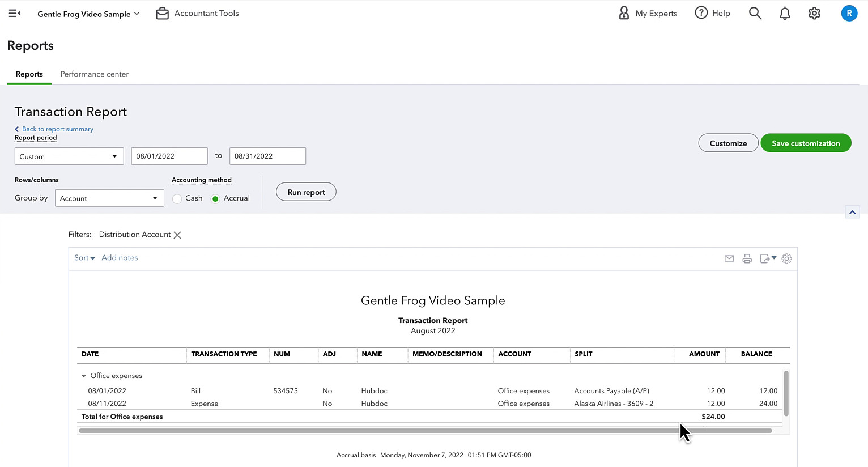
Task: Collapse the left navigation menu icon
Action: click(x=15, y=13)
